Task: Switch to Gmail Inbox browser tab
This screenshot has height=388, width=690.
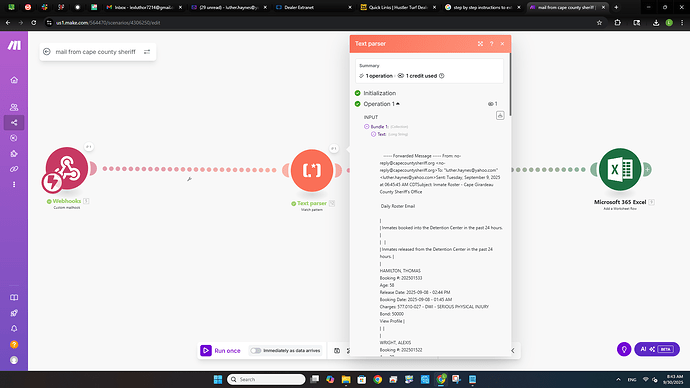Action: (x=144, y=7)
